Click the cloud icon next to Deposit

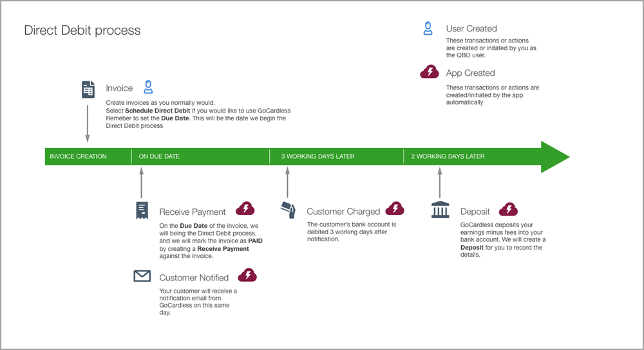coord(508,209)
